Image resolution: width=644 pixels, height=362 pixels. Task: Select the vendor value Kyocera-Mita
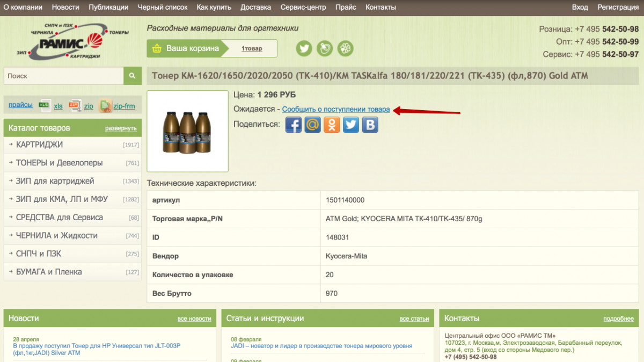pyautogui.click(x=347, y=256)
